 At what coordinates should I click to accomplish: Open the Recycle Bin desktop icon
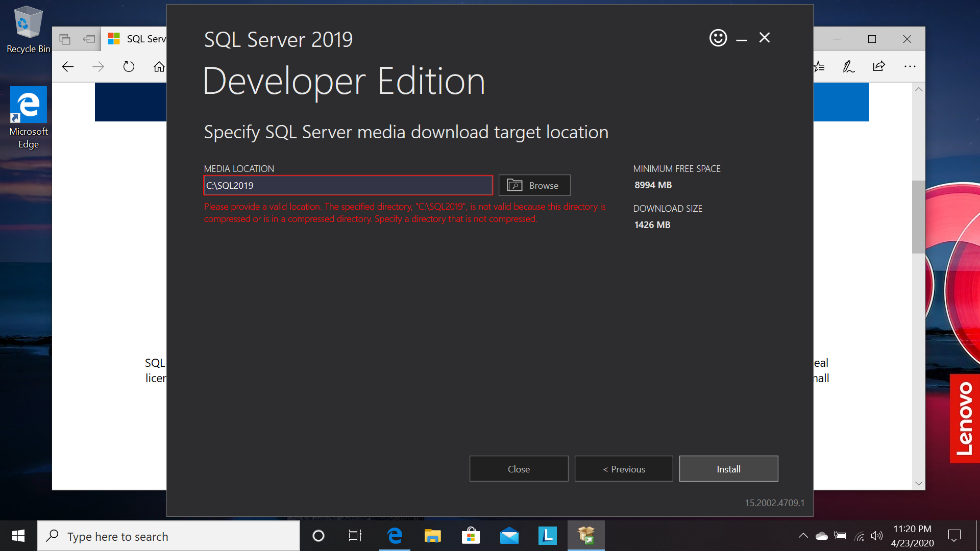click(28, 30)
